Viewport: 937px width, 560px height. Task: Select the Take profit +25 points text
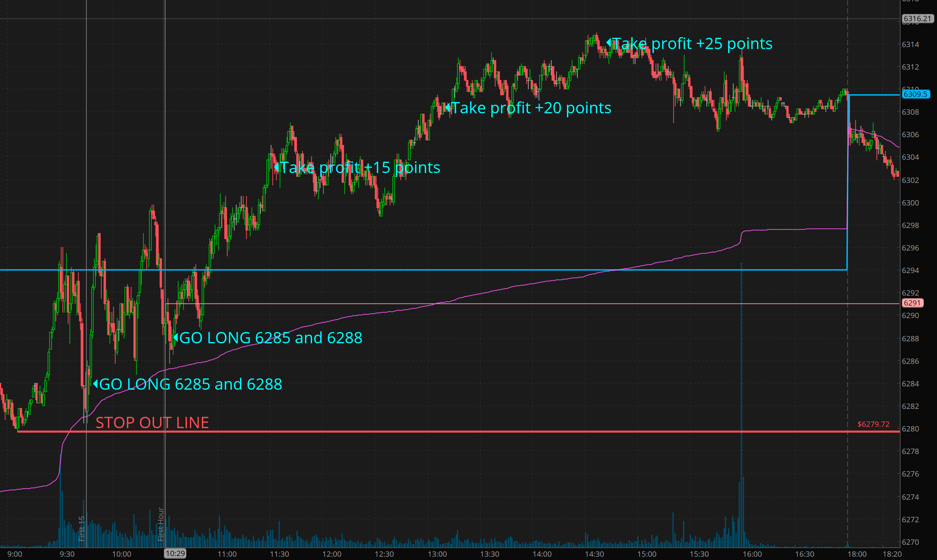[692, 43]
